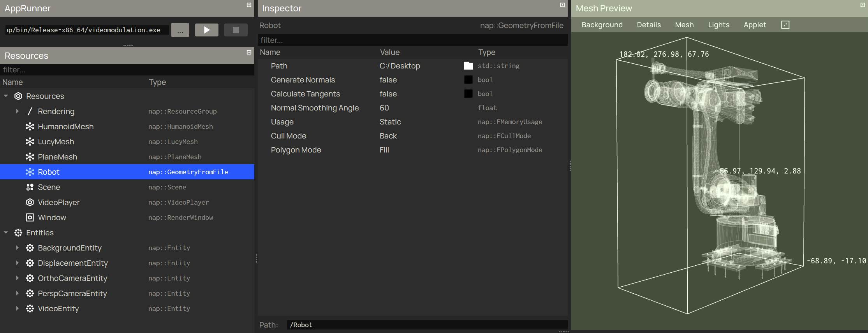Viewport: 868px width, 333px height.
Task: Expand the BackgroundEntity node
Action: [17, 248]
